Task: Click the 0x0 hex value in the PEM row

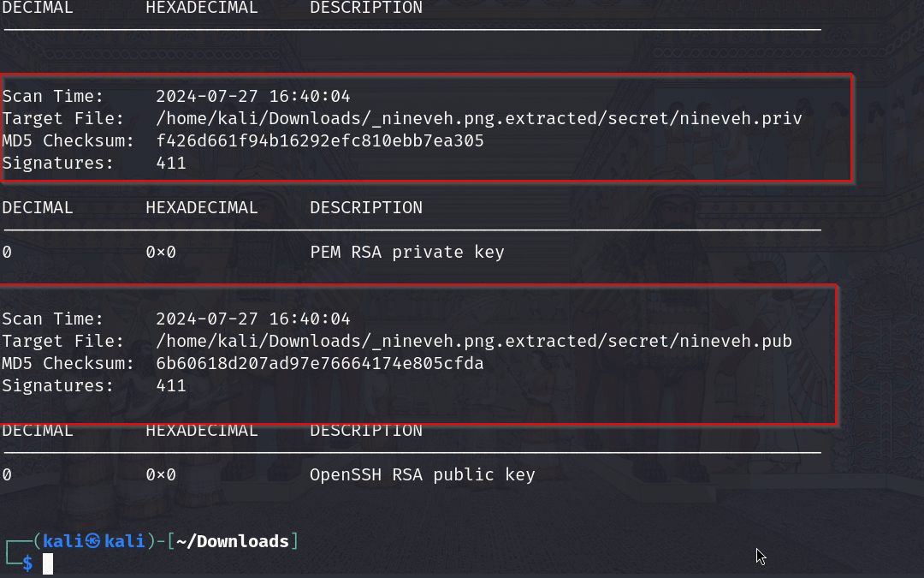Action: pos(161,252)
